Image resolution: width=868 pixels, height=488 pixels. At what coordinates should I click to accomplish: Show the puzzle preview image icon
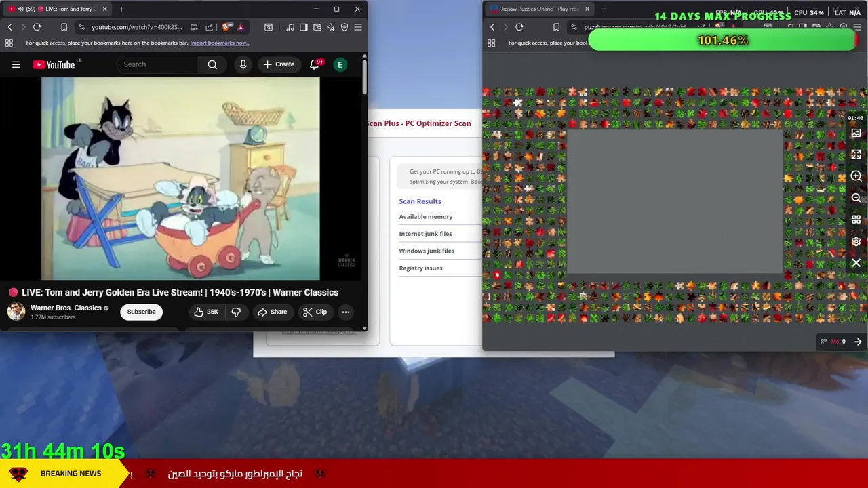[856, 134]
